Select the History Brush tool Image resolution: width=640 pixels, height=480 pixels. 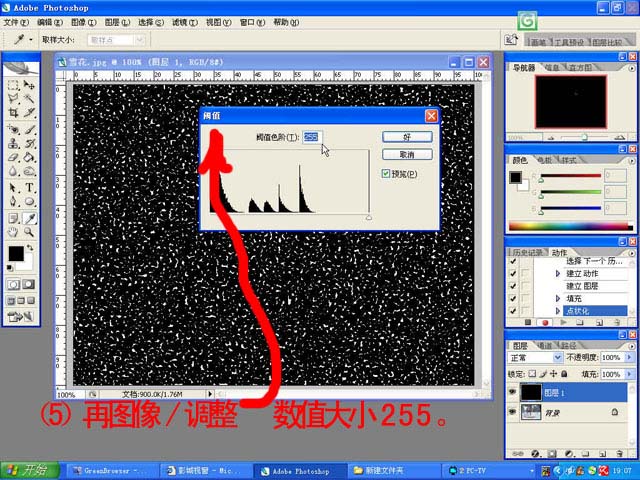point(29,143)
